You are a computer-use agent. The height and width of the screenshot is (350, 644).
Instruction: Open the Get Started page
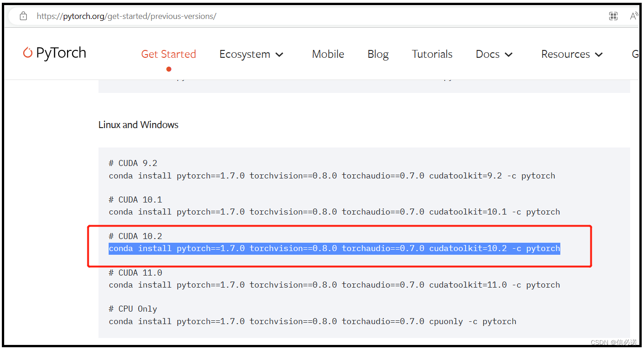coord(169,54)
